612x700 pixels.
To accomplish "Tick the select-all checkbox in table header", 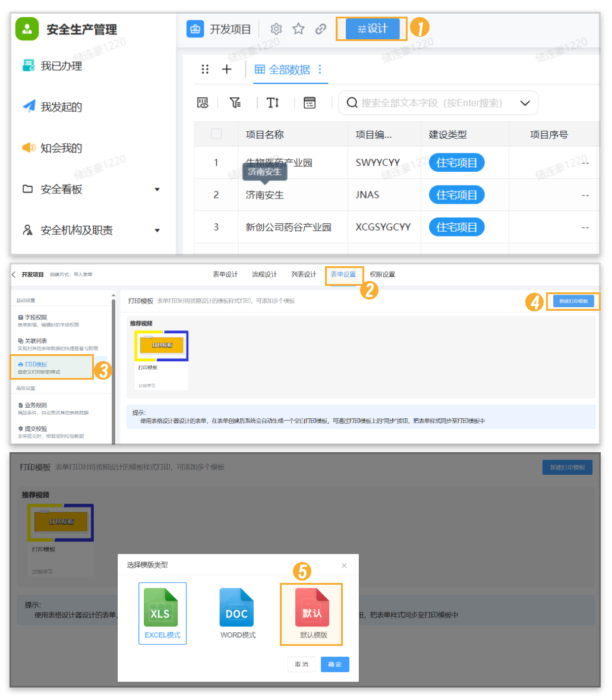I will (x=216, y=134).
